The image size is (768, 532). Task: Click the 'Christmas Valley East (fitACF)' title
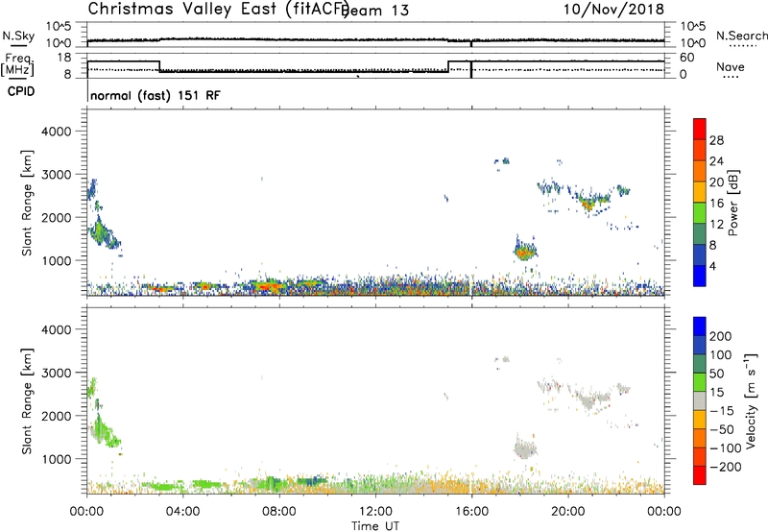tap(218, 9)
